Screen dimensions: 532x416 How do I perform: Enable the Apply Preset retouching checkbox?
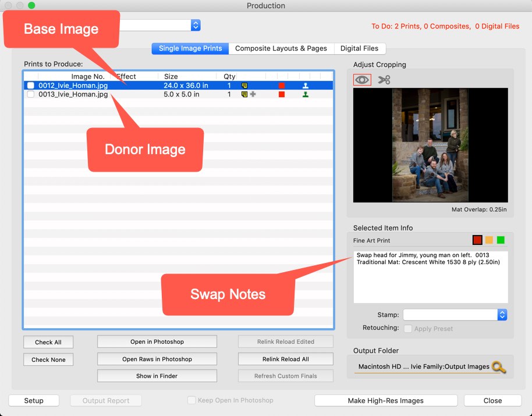408,329
